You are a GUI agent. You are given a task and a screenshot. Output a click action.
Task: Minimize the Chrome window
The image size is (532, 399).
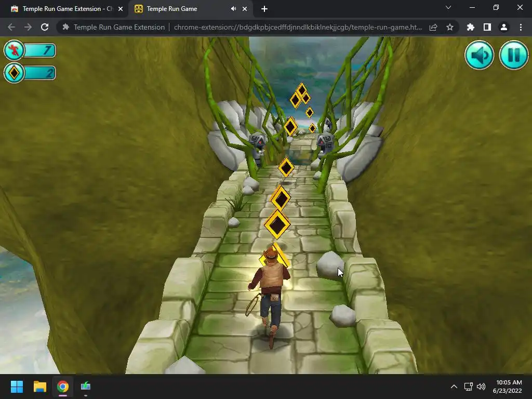point(472,7)
